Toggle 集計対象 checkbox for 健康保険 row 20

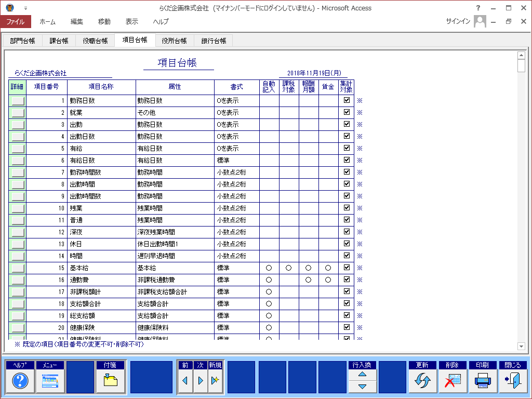347,327
